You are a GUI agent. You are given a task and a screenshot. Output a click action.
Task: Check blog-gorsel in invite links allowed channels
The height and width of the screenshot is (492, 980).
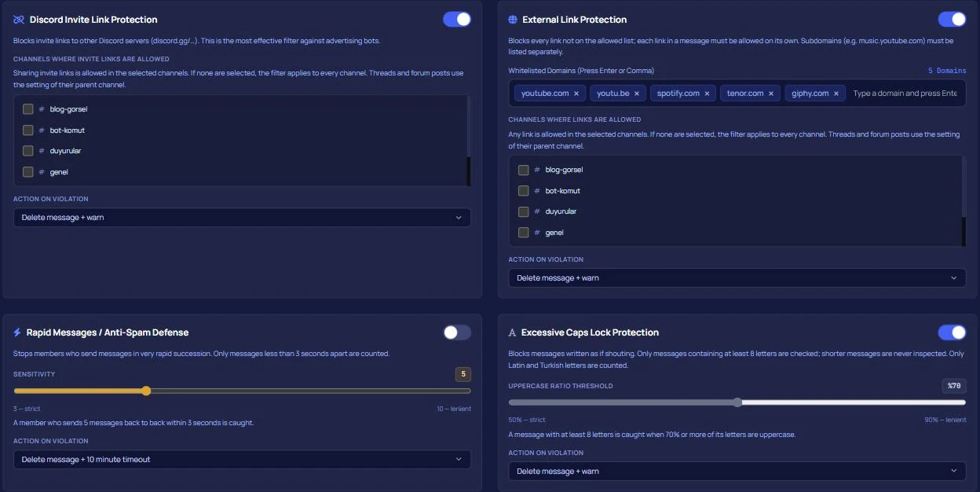28,109
